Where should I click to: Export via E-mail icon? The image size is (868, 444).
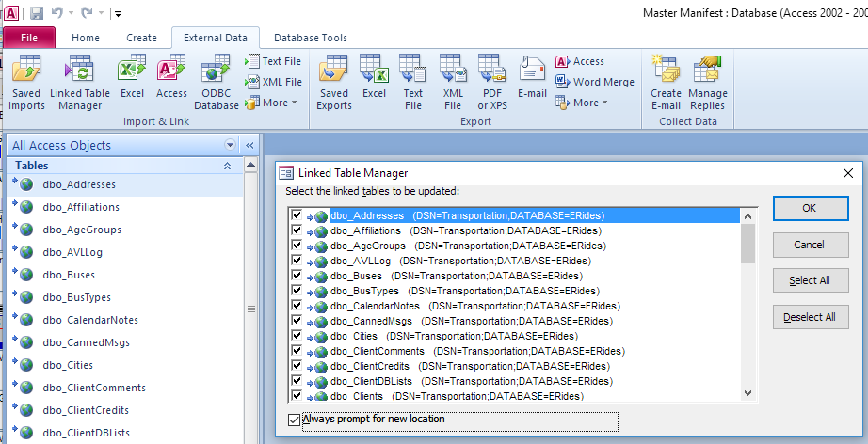click(532, 77)
